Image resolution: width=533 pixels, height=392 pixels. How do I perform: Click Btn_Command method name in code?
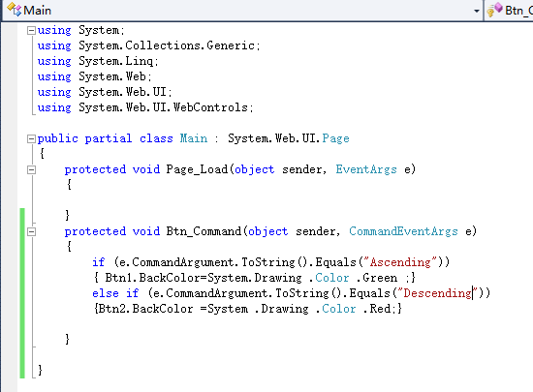click(204, 231)
